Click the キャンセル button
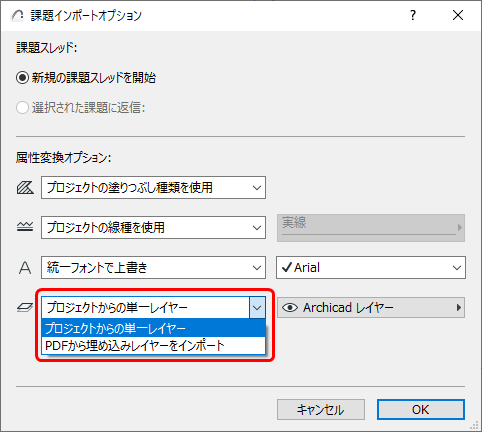The width and height of the screenshot is (482, 432). (x=321, y=410)
